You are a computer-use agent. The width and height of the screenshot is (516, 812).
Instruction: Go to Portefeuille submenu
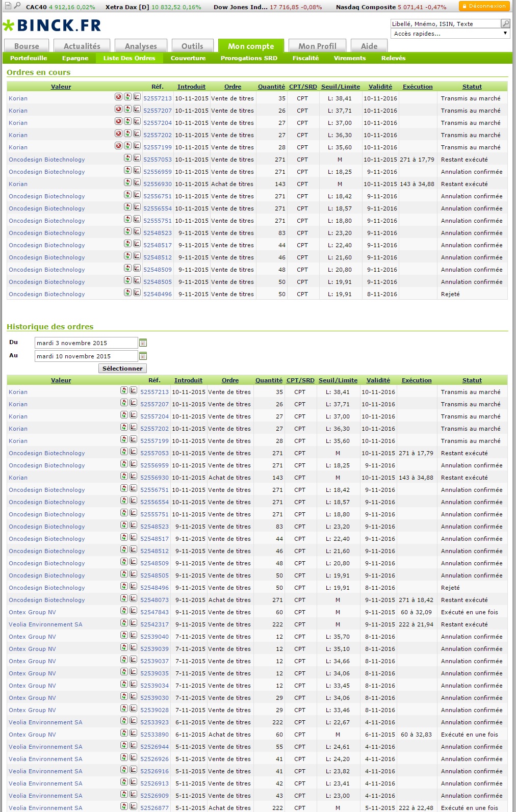[29, 58]
